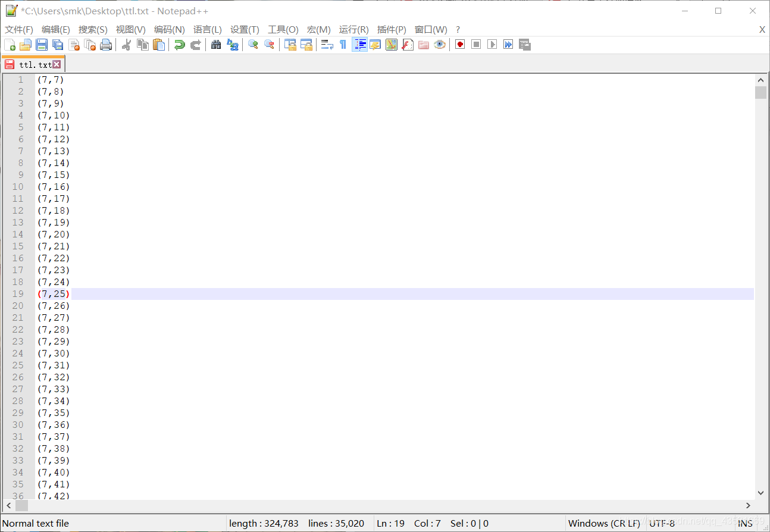Open the Function List panel icon
This screenshot has height=532, width=770.
click(408, 45)
